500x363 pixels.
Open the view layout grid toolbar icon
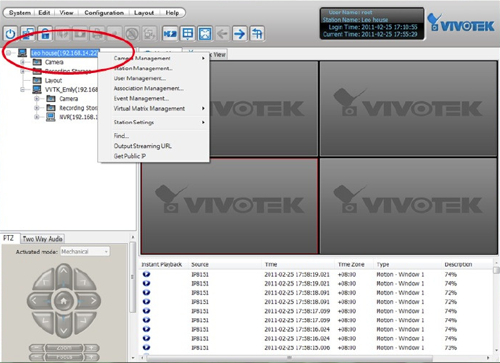188,33
